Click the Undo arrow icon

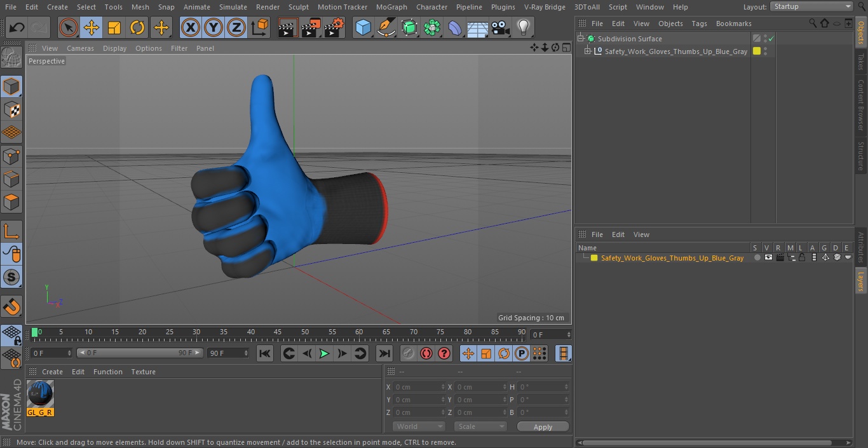(x=17, y=28)
